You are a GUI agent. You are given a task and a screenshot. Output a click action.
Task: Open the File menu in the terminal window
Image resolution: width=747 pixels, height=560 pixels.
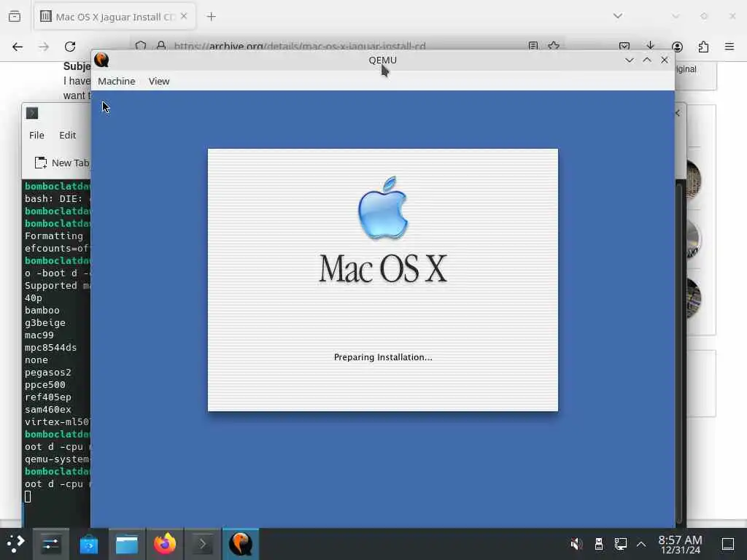pos(36,135)
